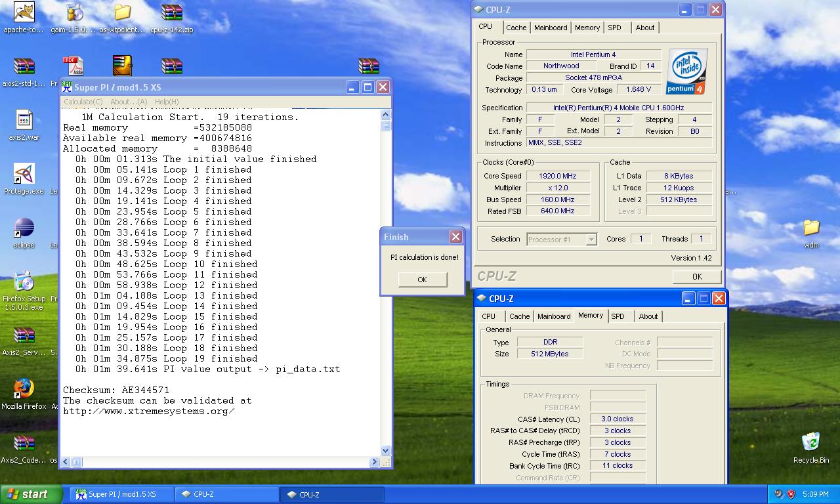This screenshot has width=840, height=504.
Task: Open the axis2-std archive icon
Action: (x=24, y=66)
